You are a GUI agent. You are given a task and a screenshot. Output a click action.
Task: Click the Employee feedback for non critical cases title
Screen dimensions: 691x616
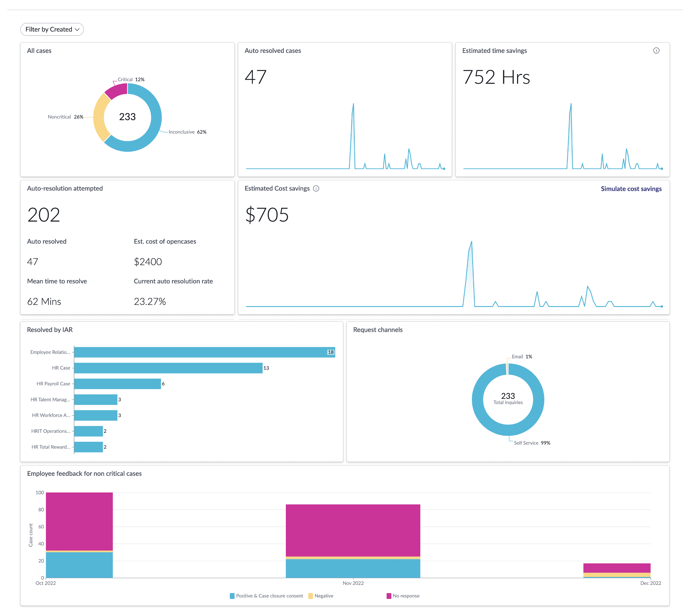tap(84, 474)
